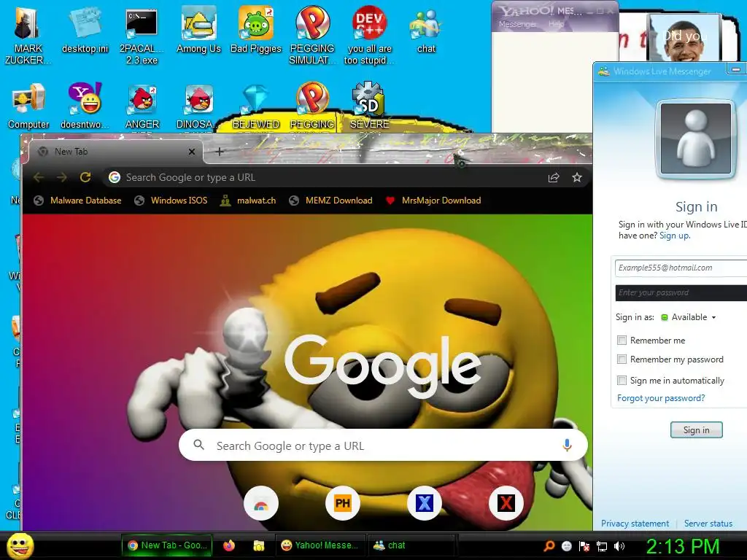Click the Firefox taskbar icon
Image resolution: width=747 pixels, height=560 pixels.
229,545
